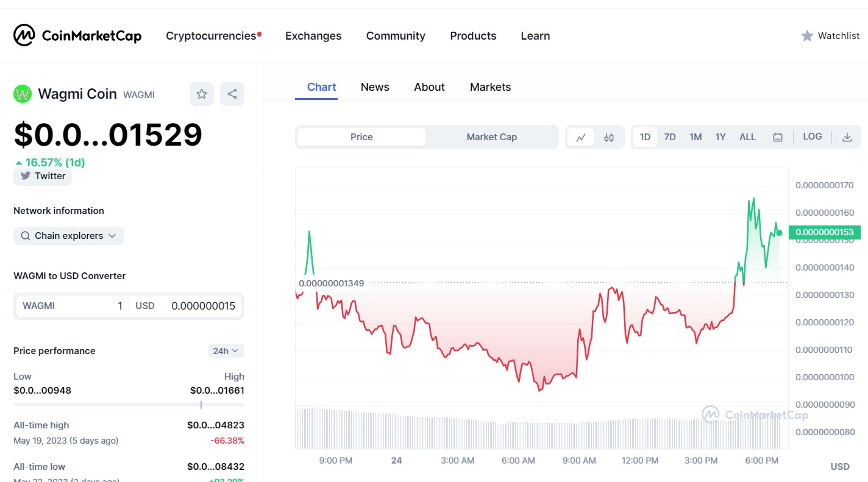Click the WAGMI amount input field
The width and height of the screenshot is (868, 482).
point(72,306)
